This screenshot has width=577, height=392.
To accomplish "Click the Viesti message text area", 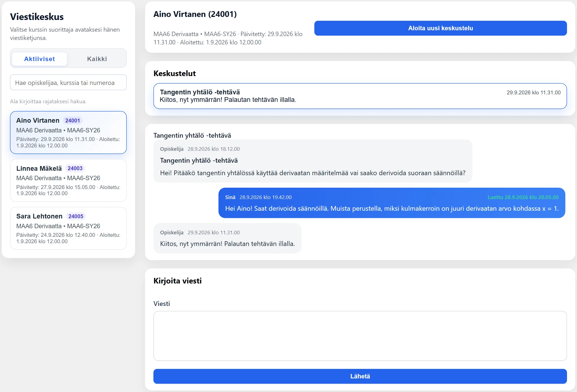I will pos(360,336).
